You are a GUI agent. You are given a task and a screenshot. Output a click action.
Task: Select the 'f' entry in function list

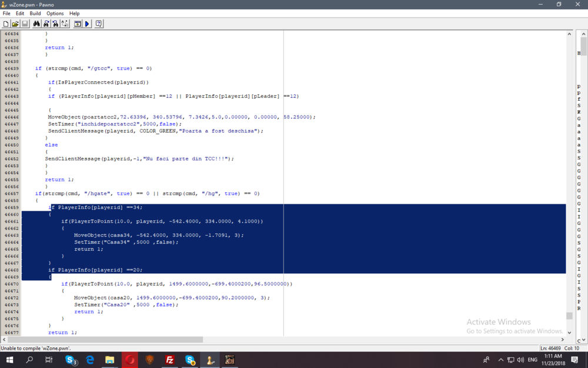click(x=579, y=99)
